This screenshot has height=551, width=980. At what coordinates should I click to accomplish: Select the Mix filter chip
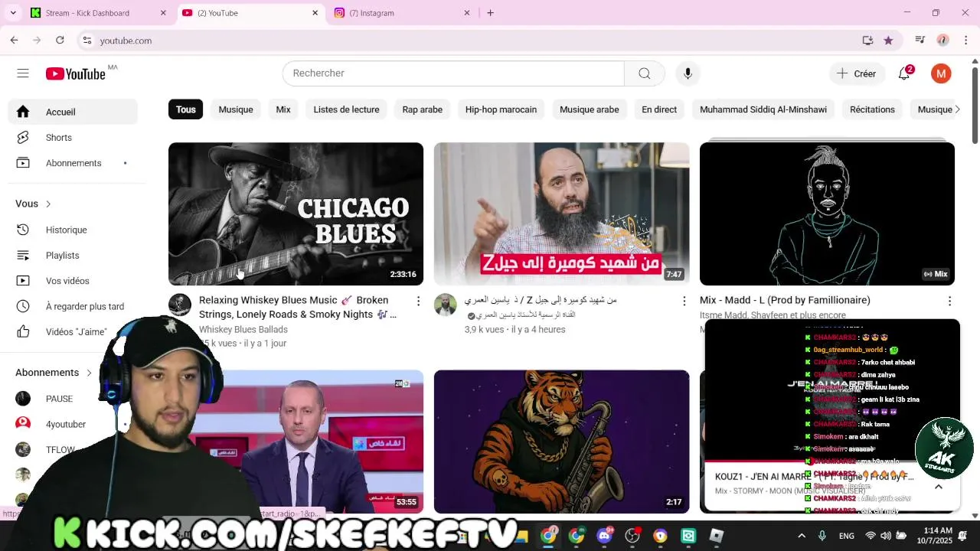[283, 109]
